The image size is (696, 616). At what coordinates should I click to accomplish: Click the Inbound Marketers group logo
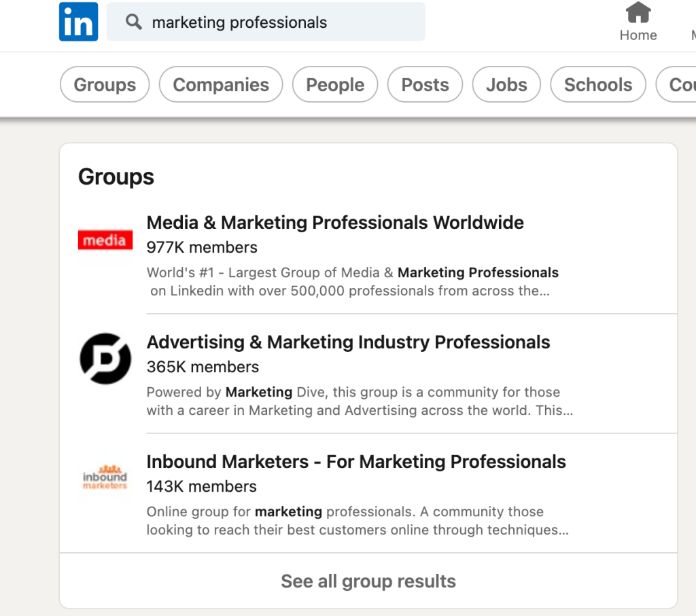(x=105, y=477)
